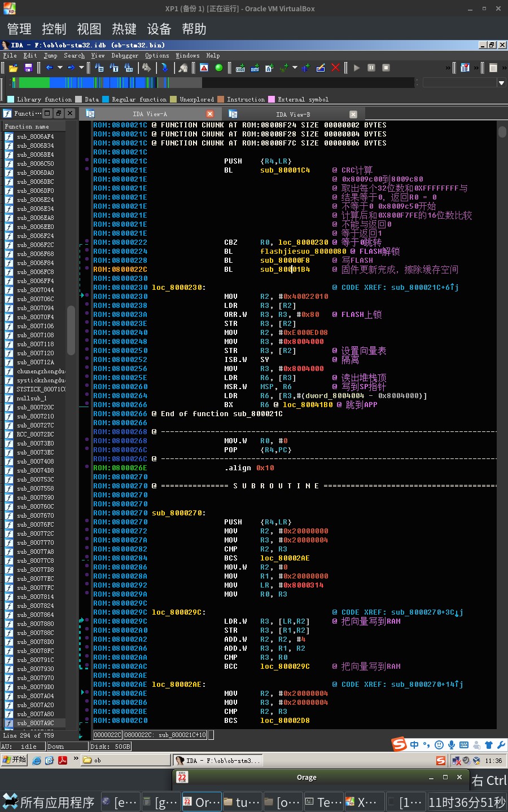Toggle the IME Chinese/English 中 mode
Screen dimensions: 508x812
tap(414, 745)
